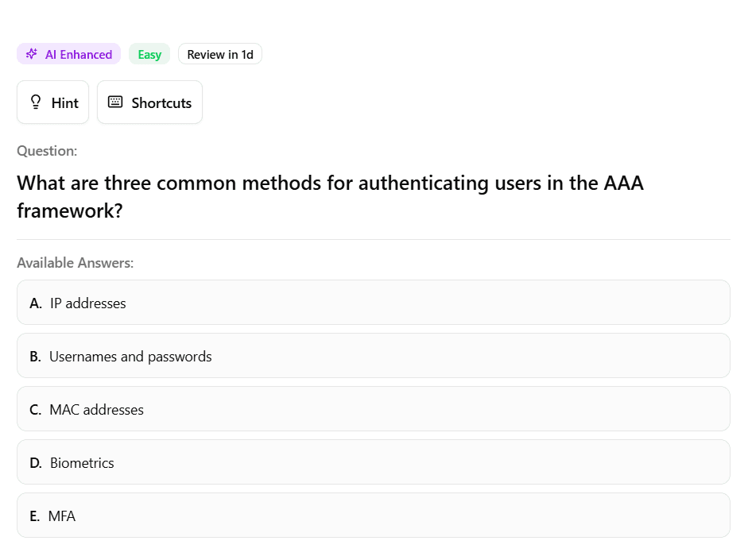Click the letter label E beside MFA
This screenshot has height=560, width=748.
[33, 516]
